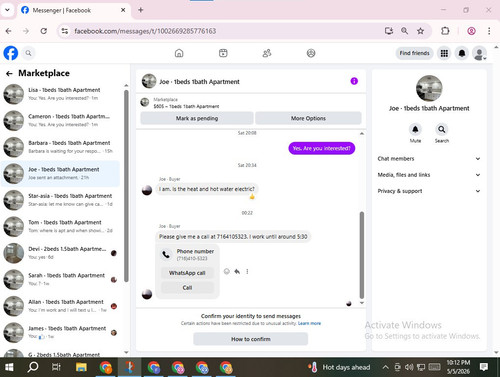The image size is (500, 377).
Task: Click the Facebook search magnifier icon
Action: click(29, 53)
